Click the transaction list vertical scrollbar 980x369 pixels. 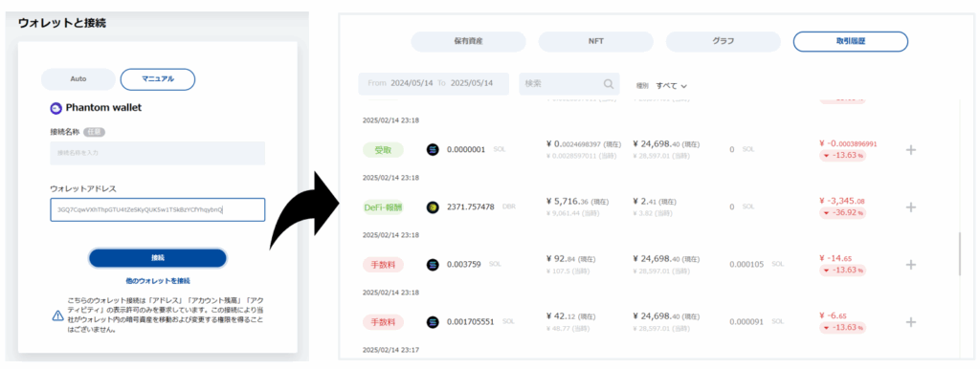tap(959, 254)
